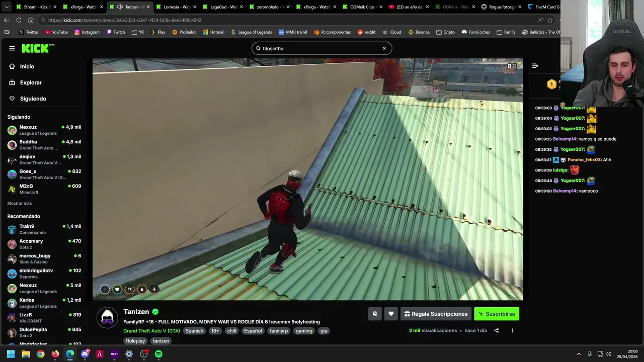Select the chill tag

[x=231, y=331]
